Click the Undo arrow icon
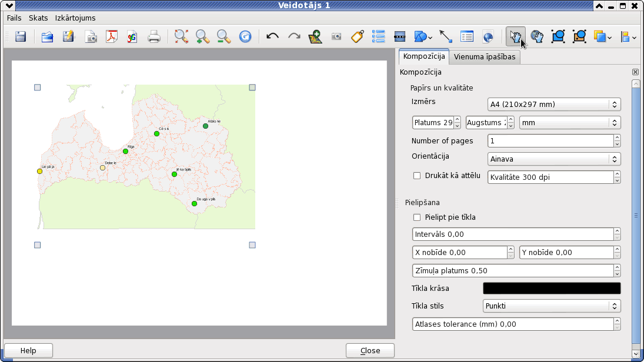The width and height of the screenshot is (644, 362). [272, 37]
